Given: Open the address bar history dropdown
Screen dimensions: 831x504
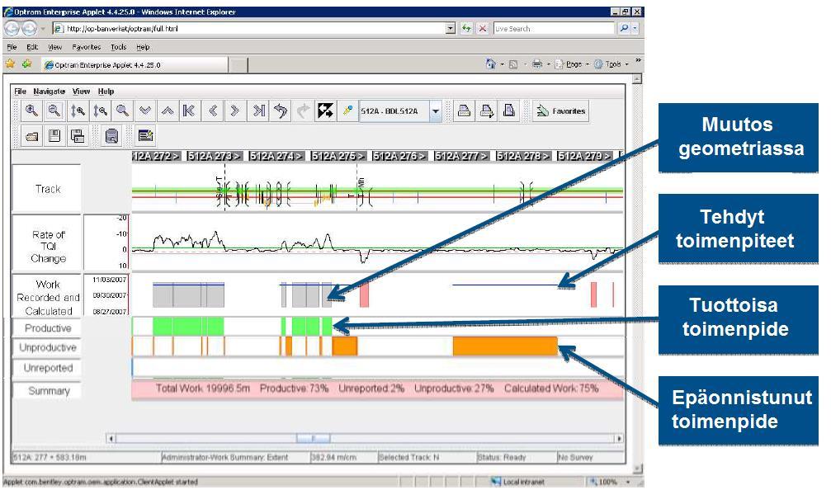Looking at the screenshot, I should coord(451,29).
